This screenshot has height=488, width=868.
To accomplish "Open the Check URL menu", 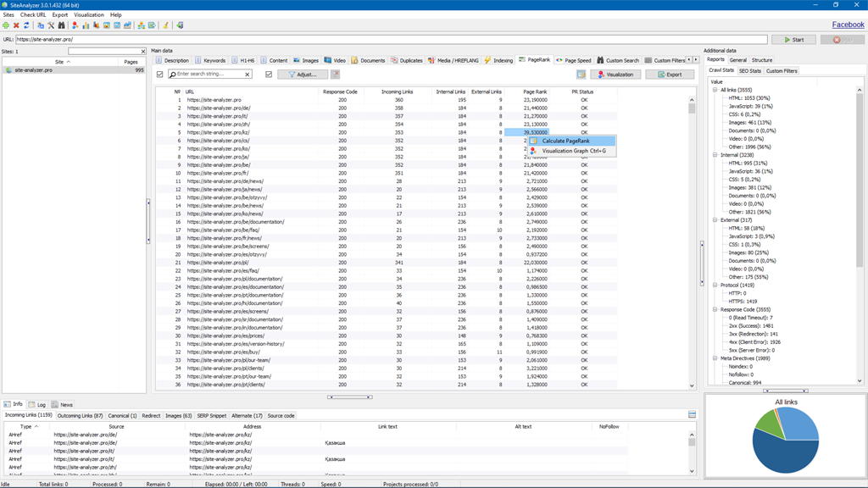I will point(33,15).
